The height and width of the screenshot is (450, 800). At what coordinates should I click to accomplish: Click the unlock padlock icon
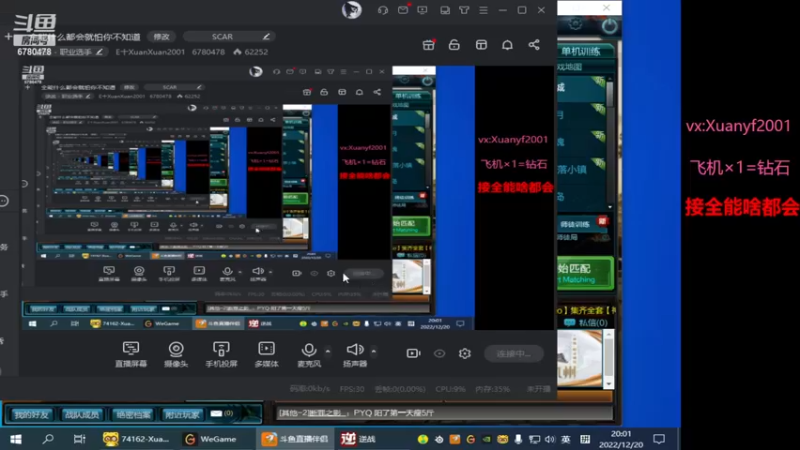(x=454, y=45)
